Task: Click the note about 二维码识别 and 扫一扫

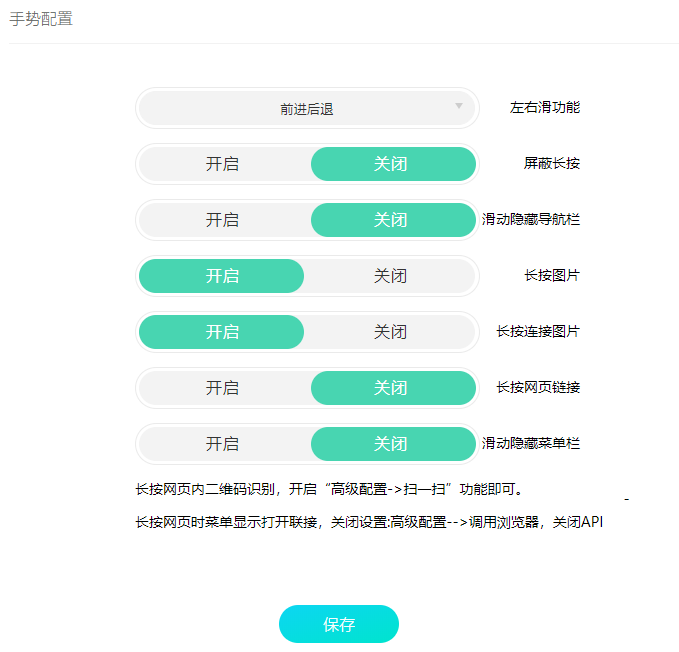Action: [330, 489]
